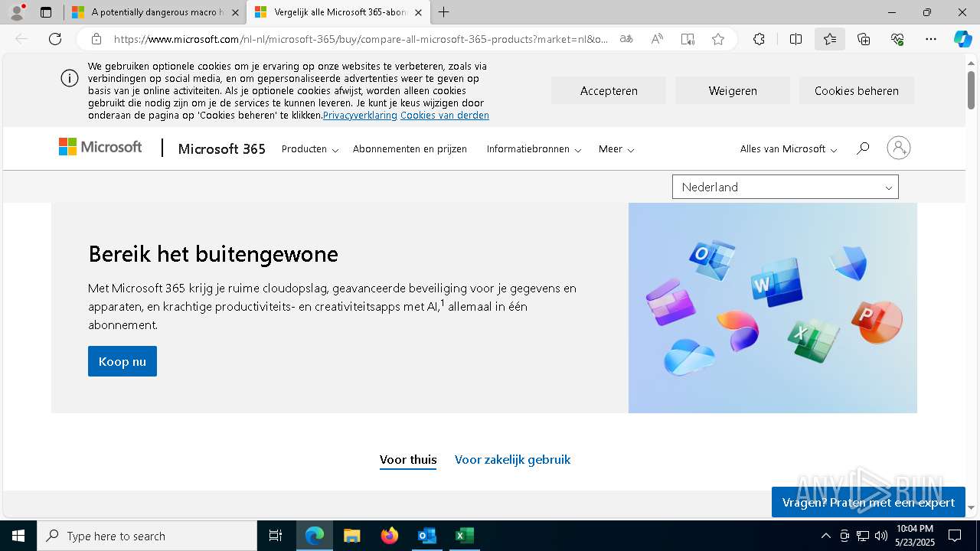This screenshot has height=551, width=980.
Task: Expand the Producten menu
Action: pyautogui.click(x=310, y=149)
